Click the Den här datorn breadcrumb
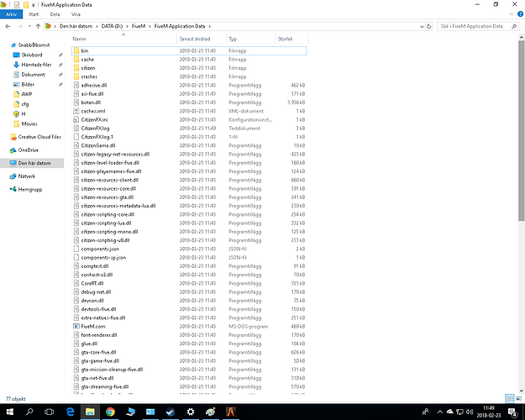This screenshot has width=525, height=420. click(x=76, y=26)
